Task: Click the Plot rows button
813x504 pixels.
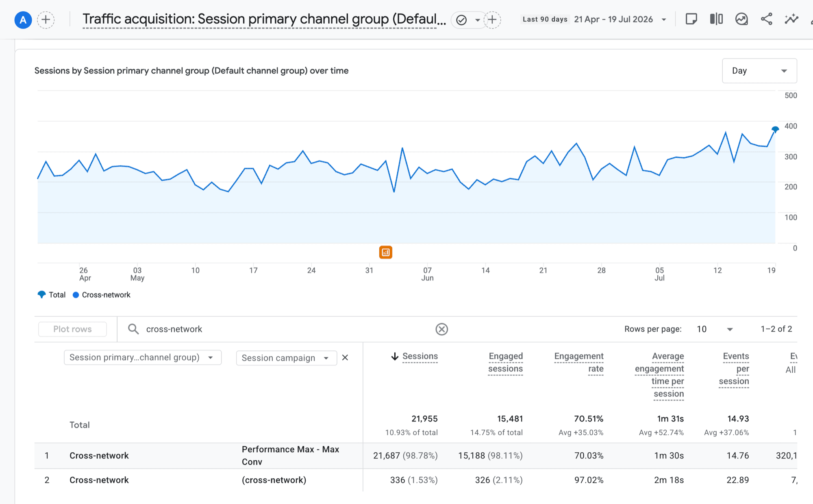Action: pyautogui.click(x=72, y=329)
